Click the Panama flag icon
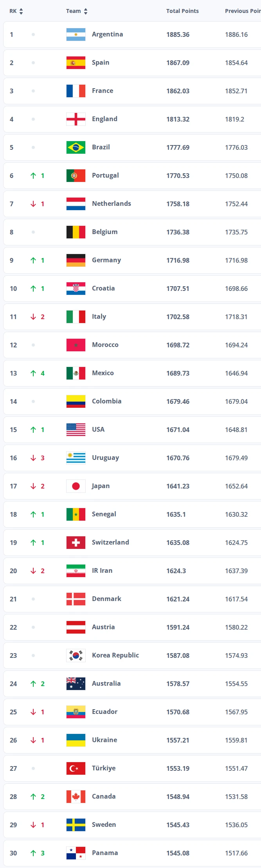Viewport: 261px width, 868px height. 76,853
